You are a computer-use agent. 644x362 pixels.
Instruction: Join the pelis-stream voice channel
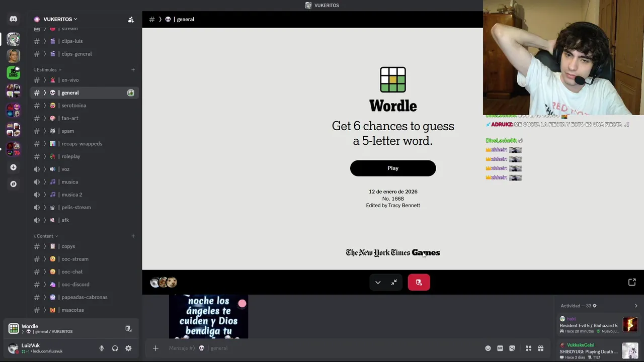point(84,208)
